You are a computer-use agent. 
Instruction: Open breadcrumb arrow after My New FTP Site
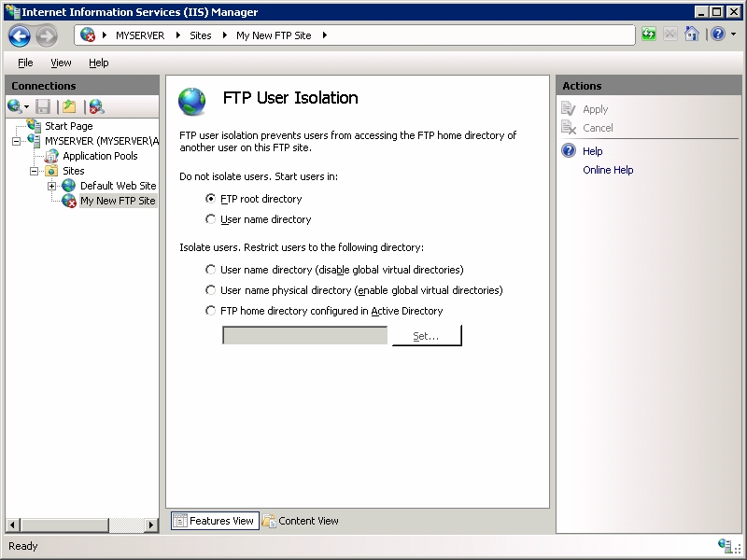pyautogui.click(x=325, y=35)
